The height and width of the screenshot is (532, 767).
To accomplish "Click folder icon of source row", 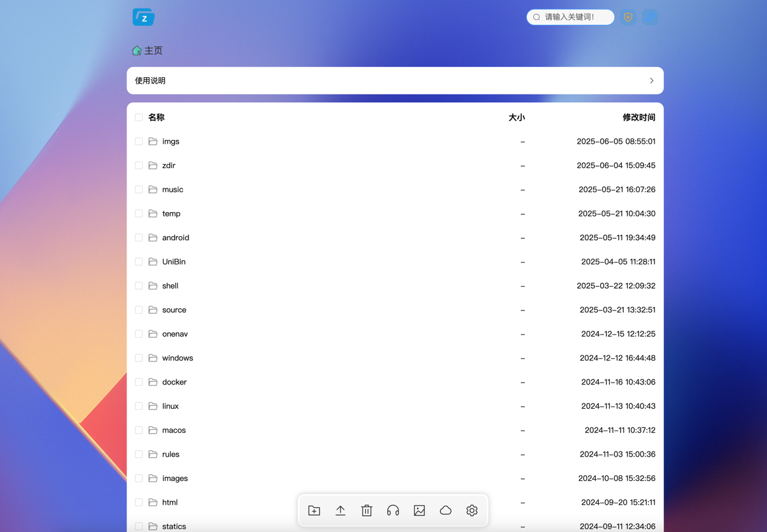I will tap(153, 310).
